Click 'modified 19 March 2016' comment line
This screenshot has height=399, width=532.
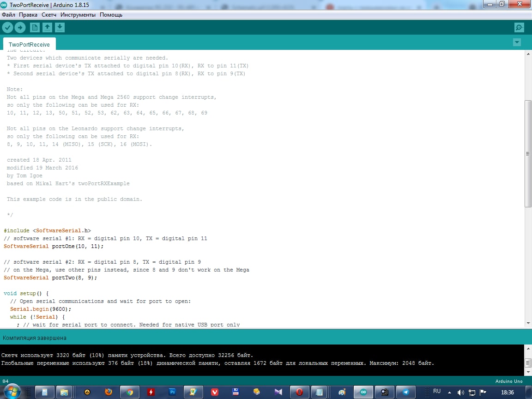pyautogui.click(x=42, y=168)
